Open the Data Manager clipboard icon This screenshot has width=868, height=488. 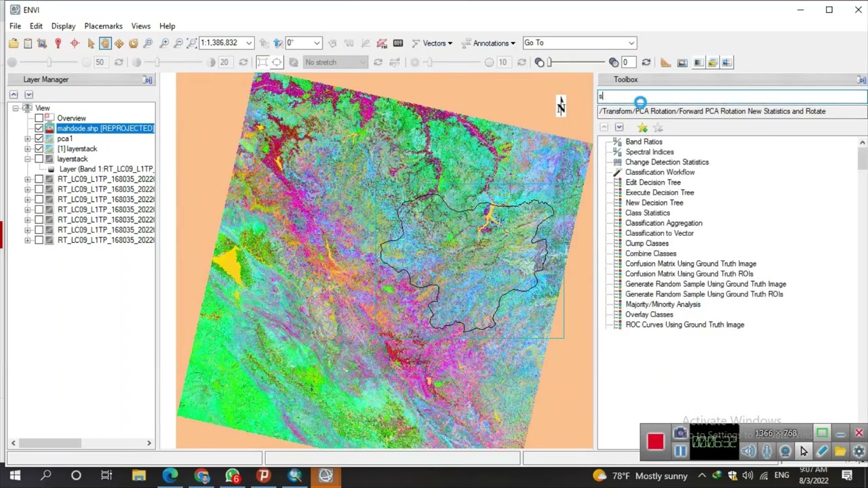pyautogui.click(x=28, y=43)
